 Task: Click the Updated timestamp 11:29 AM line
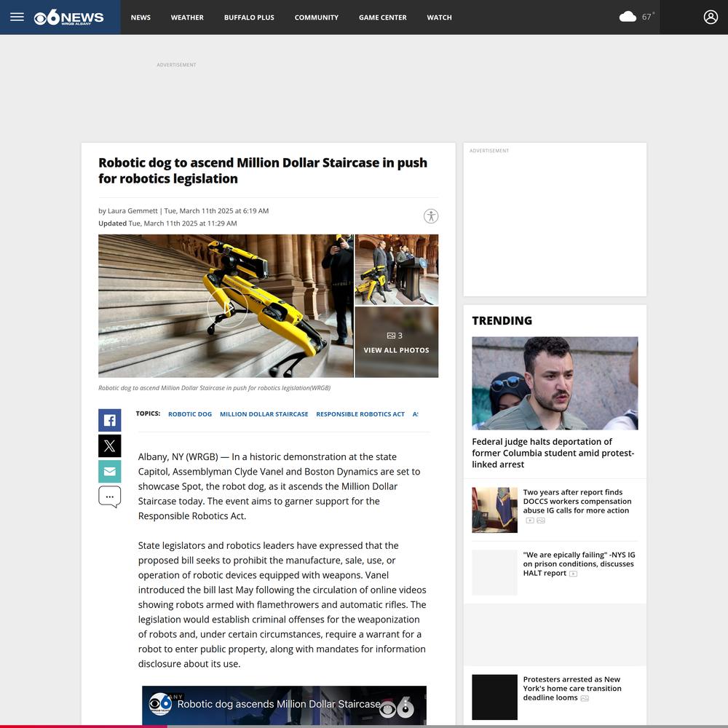point(167,223)
